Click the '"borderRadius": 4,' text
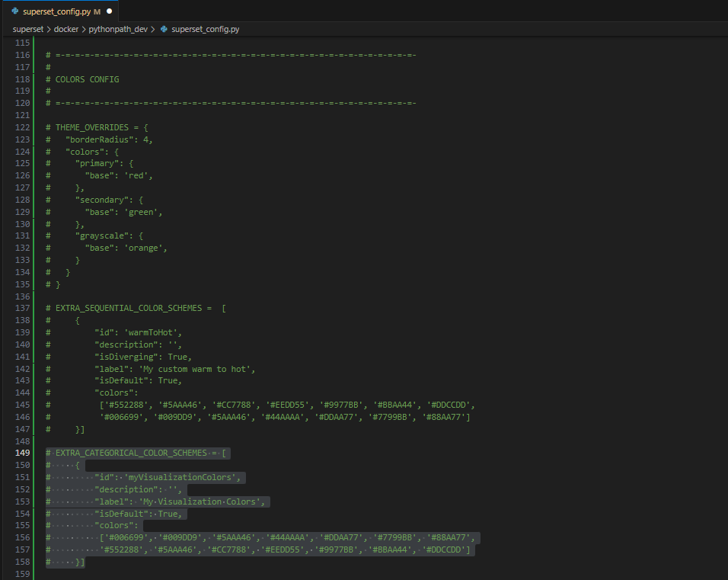 pyautogui.click(x=109, y=139)
